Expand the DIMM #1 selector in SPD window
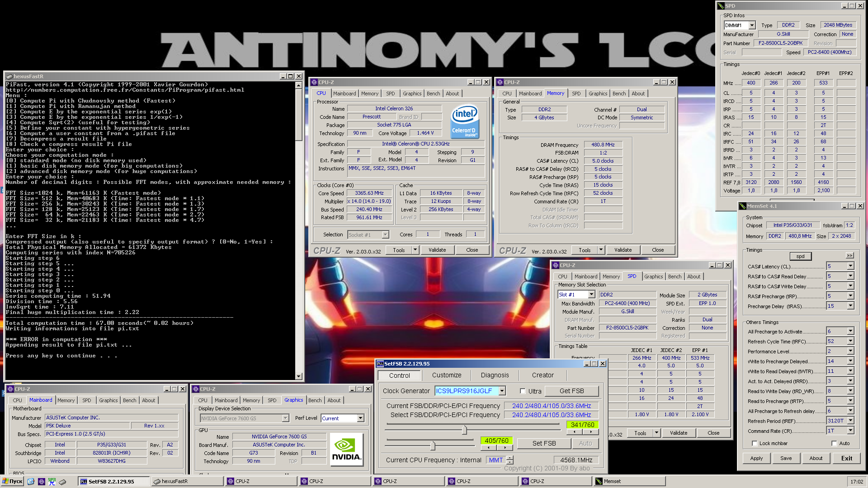Image resolution: width=868 pixels, height=488 pixels. (x=752, y=26)
